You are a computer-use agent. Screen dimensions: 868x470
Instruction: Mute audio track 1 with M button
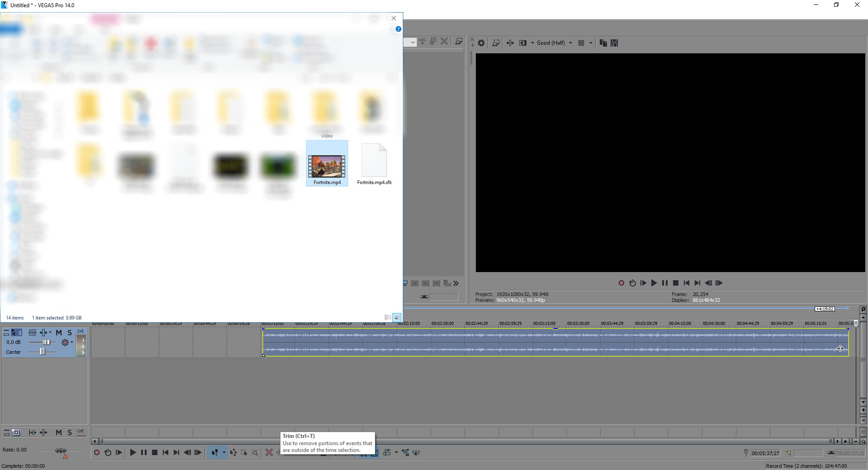pos(59,333)
